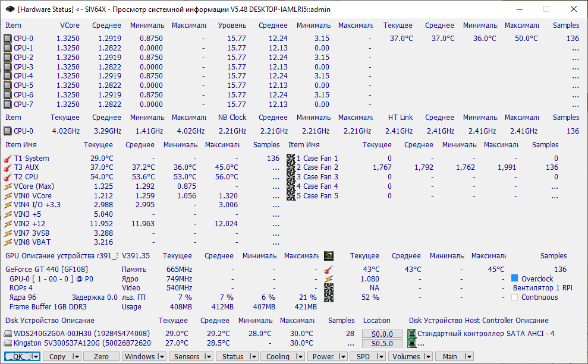This screenshot has width=588, height=364.
Task: Click the VCore (Max) voltage bolt icon
Action: click(8, 186)
